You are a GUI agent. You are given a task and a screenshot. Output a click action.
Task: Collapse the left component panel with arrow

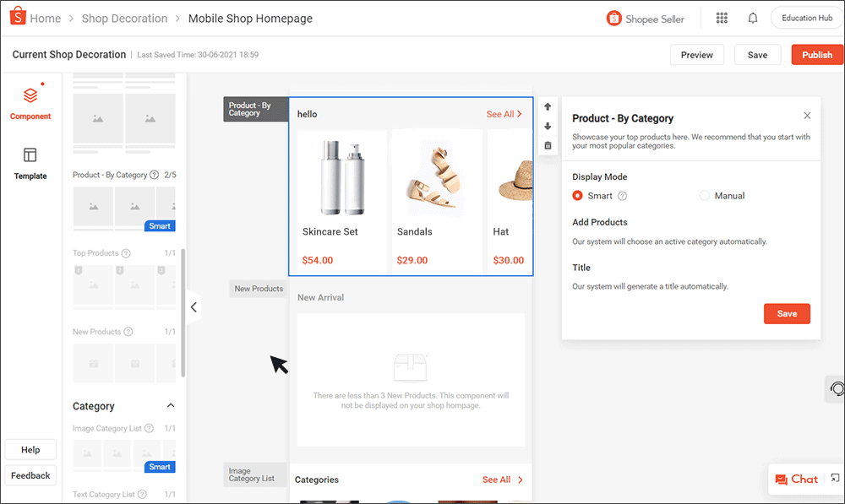coord(194,306)
